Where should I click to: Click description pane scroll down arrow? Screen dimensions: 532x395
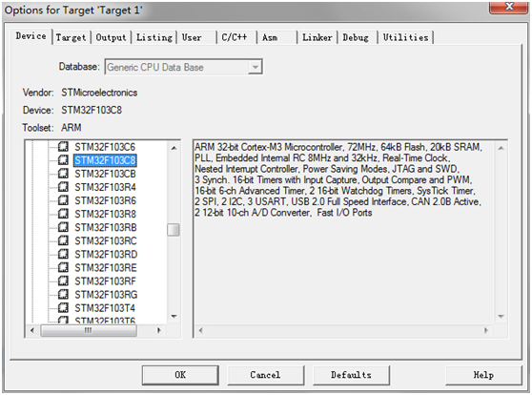[501, 316]
